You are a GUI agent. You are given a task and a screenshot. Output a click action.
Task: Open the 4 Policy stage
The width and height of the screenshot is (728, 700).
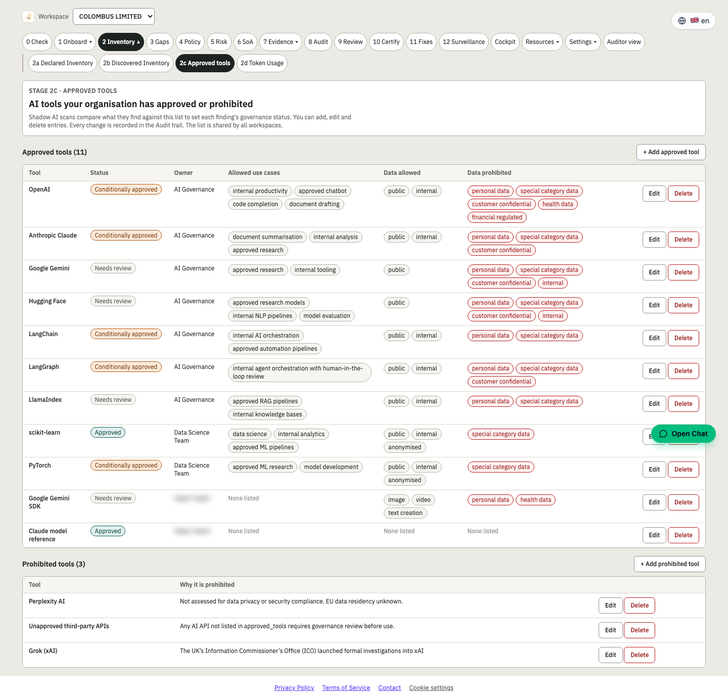190,42
